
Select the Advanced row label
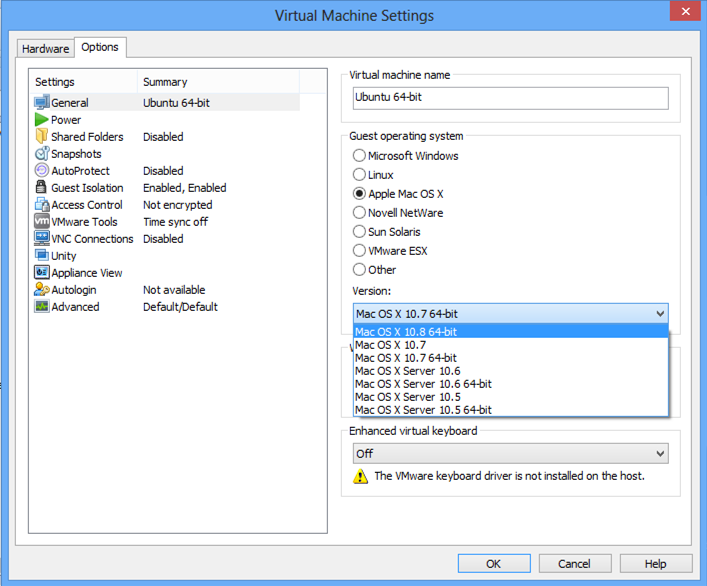(x=75, y=307)
